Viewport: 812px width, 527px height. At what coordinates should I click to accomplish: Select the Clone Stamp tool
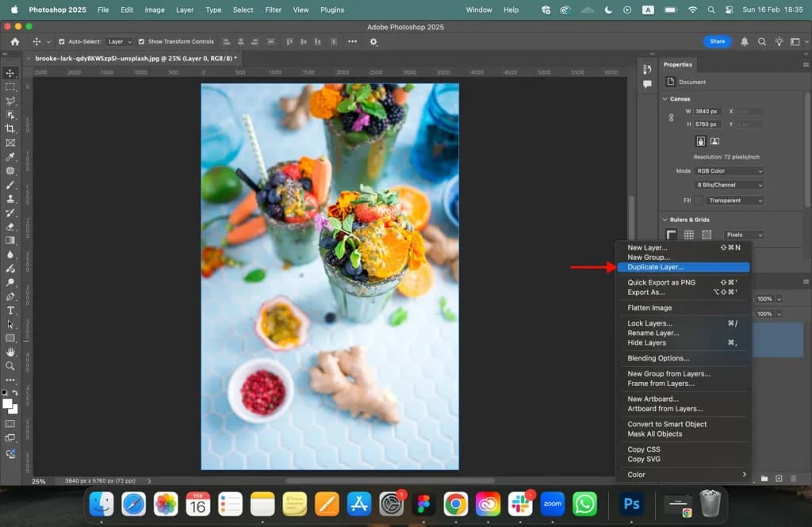coord(10,199)
